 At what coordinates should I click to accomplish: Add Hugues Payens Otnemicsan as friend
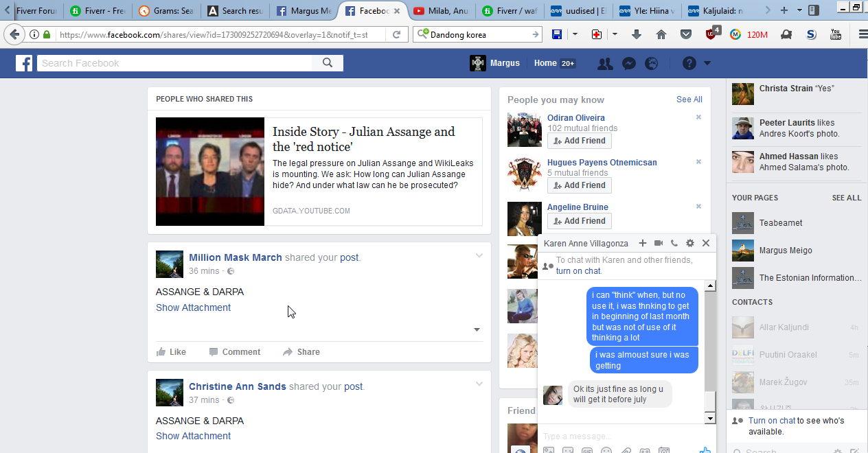point(579,185)
